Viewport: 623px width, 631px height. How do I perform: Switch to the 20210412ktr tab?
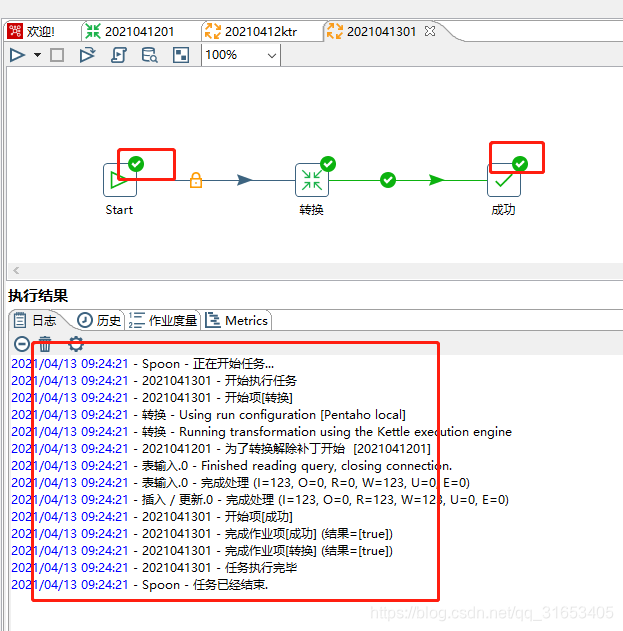(x=261, y=31)
